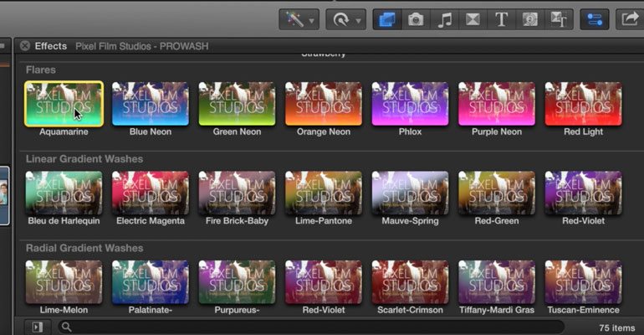Pick the Tuscan-Eminence radial wash

[584, 282]
